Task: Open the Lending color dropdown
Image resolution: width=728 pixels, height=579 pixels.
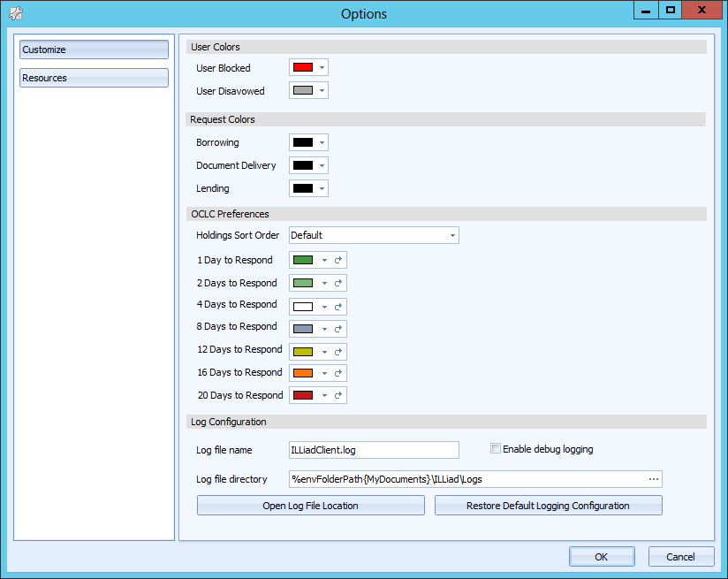Action: [x=323, y=187]
